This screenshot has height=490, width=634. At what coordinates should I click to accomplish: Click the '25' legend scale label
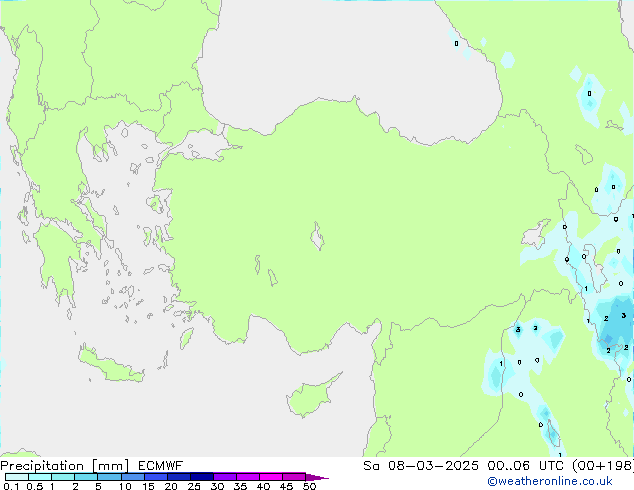click(194, 486)
